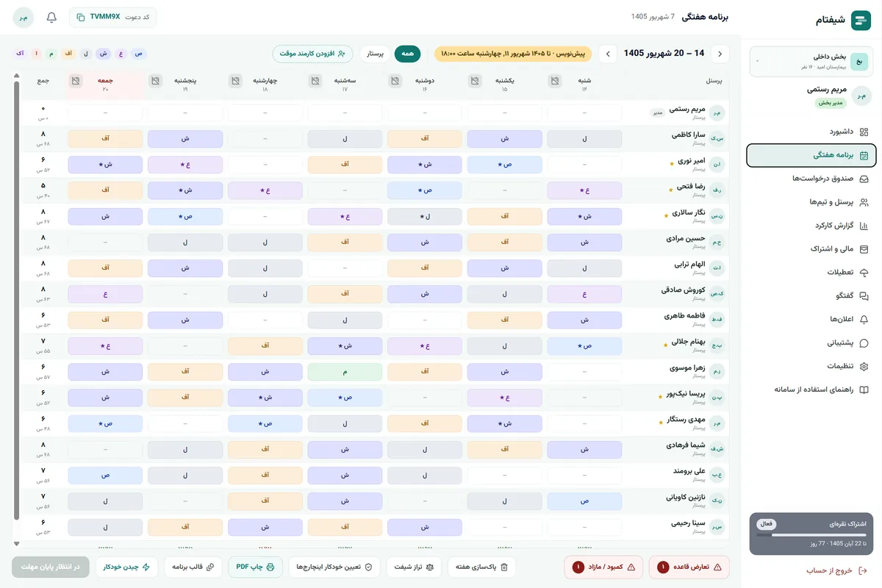Toggle the day-off icon for جمعه
This screenshot has height=588, width=882.
(x=76, y=81)
